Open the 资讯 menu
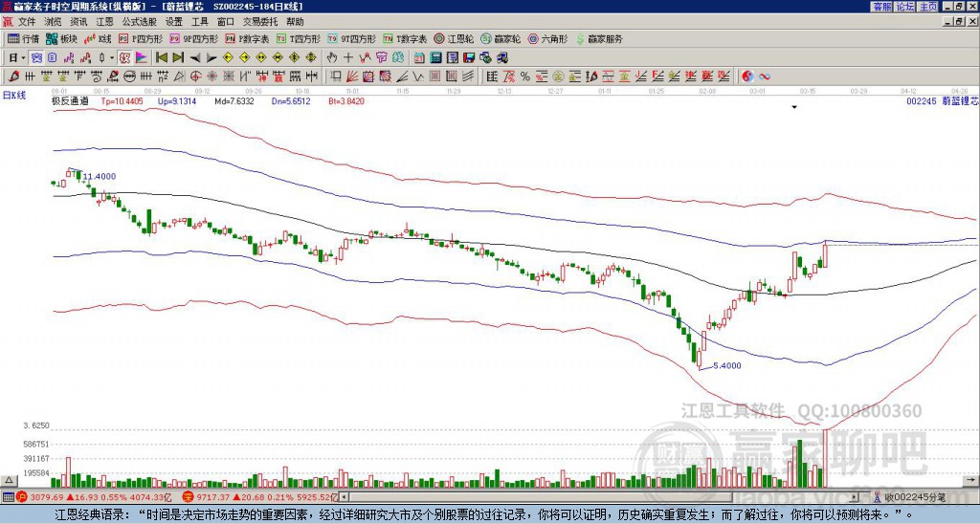 pyautogui.click(x=78, y=22)
